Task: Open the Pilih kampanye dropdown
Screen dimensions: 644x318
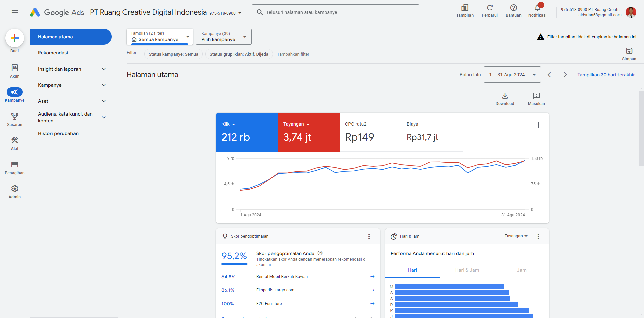Action: pyautogui.click(x=223, y=37)
